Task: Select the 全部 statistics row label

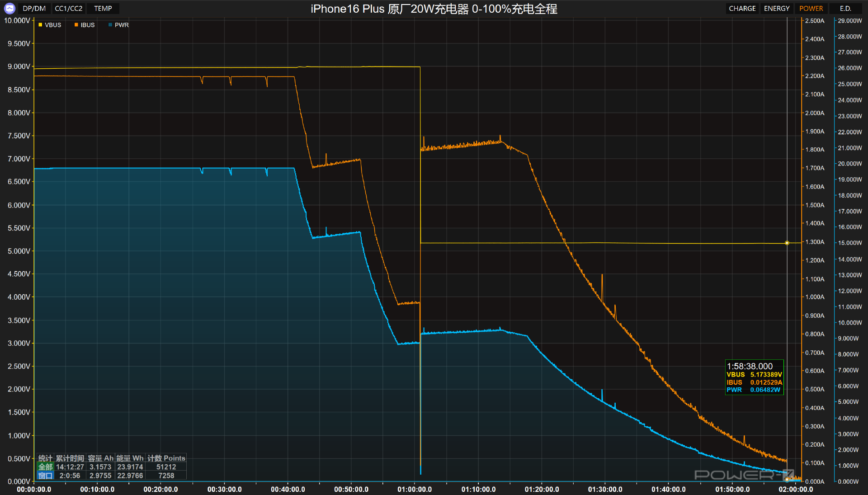Action: 46,467
